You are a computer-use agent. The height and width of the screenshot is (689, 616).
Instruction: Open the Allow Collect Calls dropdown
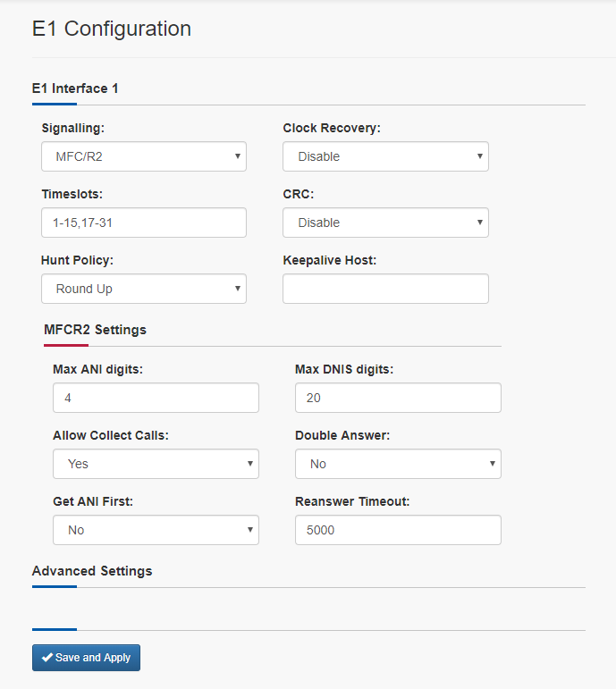[x=156, y=464]
